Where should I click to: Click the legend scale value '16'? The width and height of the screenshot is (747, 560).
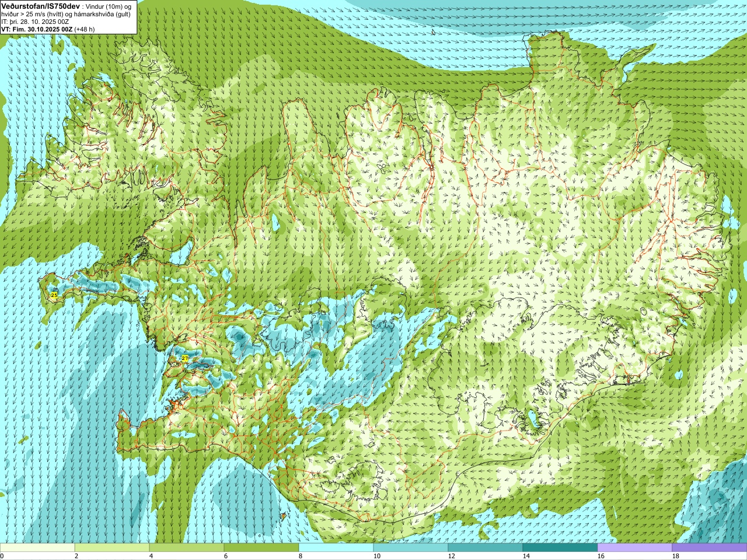[601, 556]
